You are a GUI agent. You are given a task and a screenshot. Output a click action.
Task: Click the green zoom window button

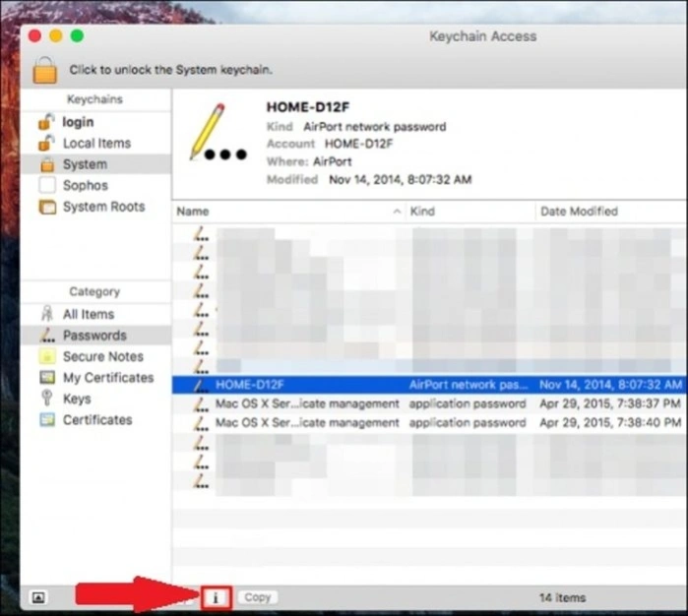77,36
